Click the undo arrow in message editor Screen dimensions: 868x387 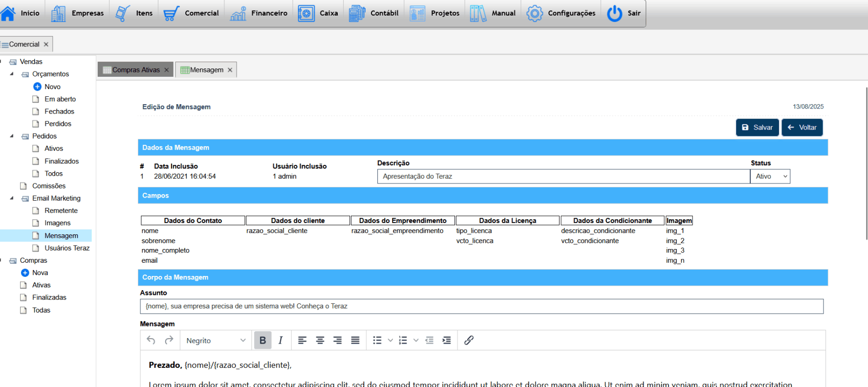[151, 340]
